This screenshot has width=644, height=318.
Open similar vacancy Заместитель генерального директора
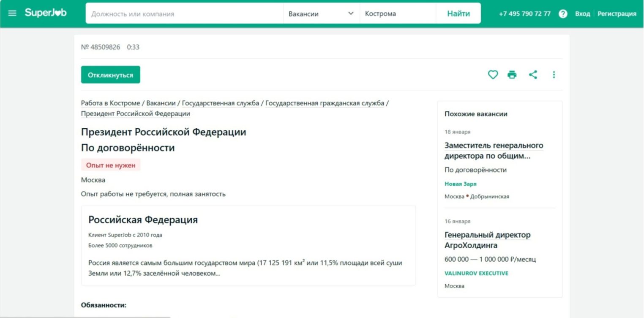click(x=494, y=151)
